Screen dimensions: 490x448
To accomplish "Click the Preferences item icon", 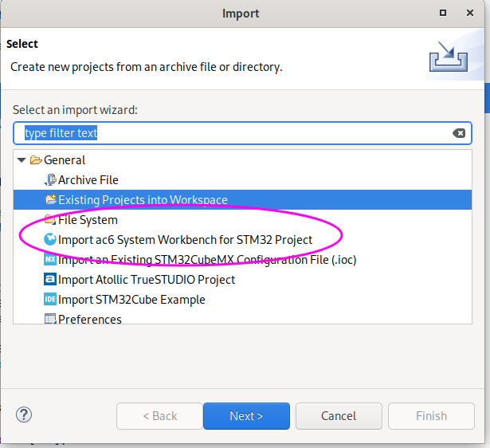I will 50,319.
